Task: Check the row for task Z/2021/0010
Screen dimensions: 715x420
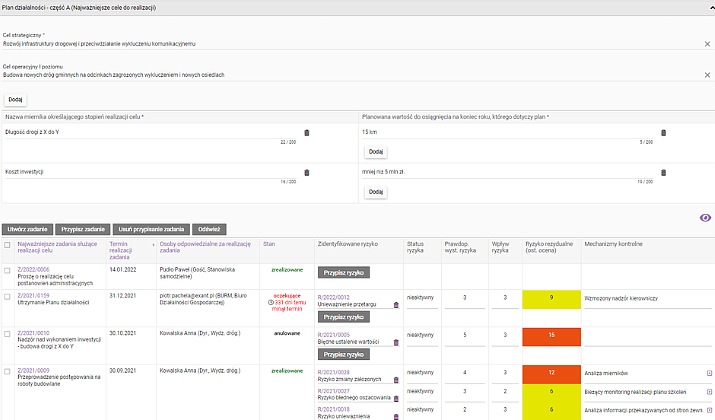Action: (9, 334)
